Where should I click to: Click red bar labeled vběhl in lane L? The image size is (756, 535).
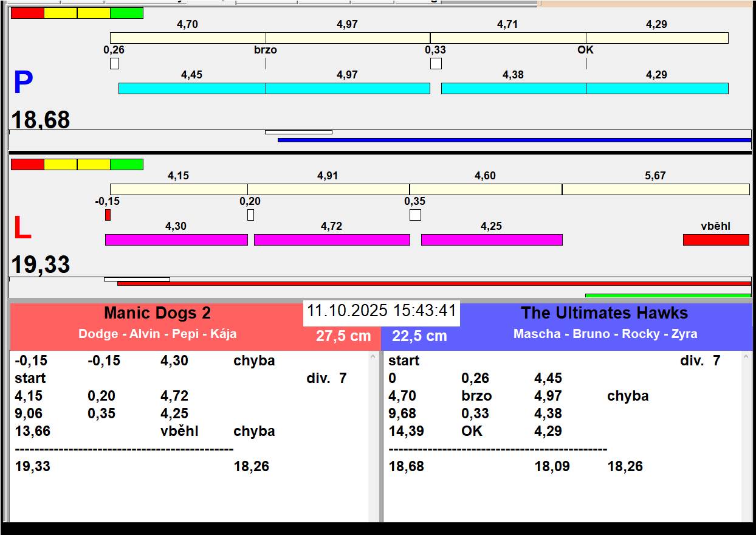click(x=716, y=240)
